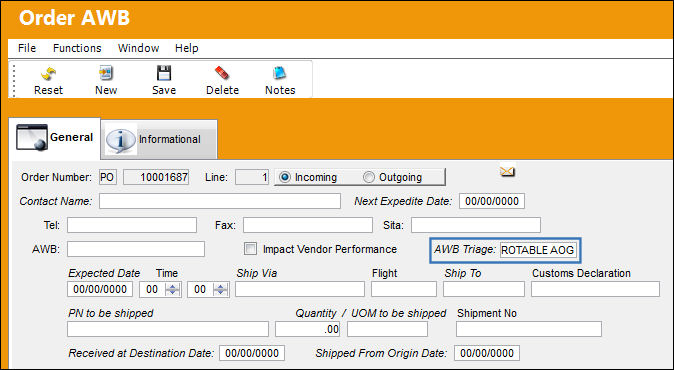Click Received at Destination Date field
Image resolution: width=674 pixels, height=370 pixels.
tap(252, 353)
